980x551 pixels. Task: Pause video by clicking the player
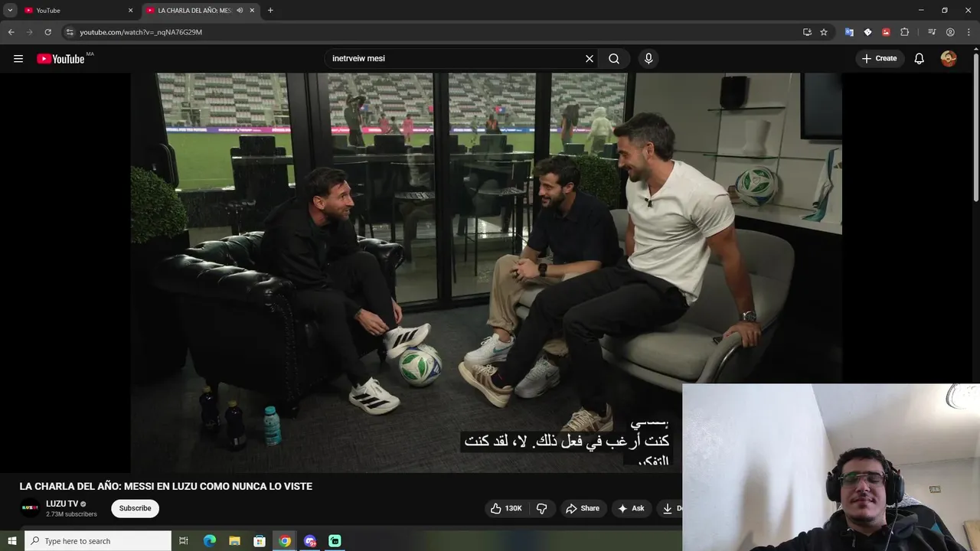tap(486, 272)
